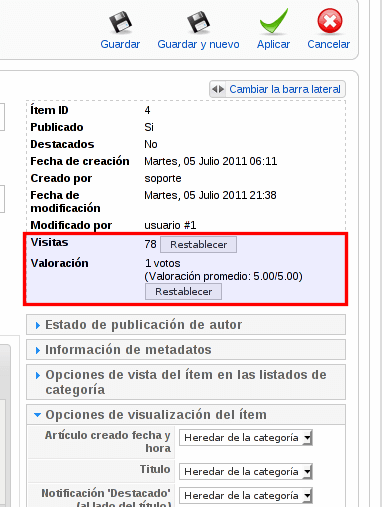Click the 'usuario #1' modifier value
382x507 pixels.
pos(170,225)
